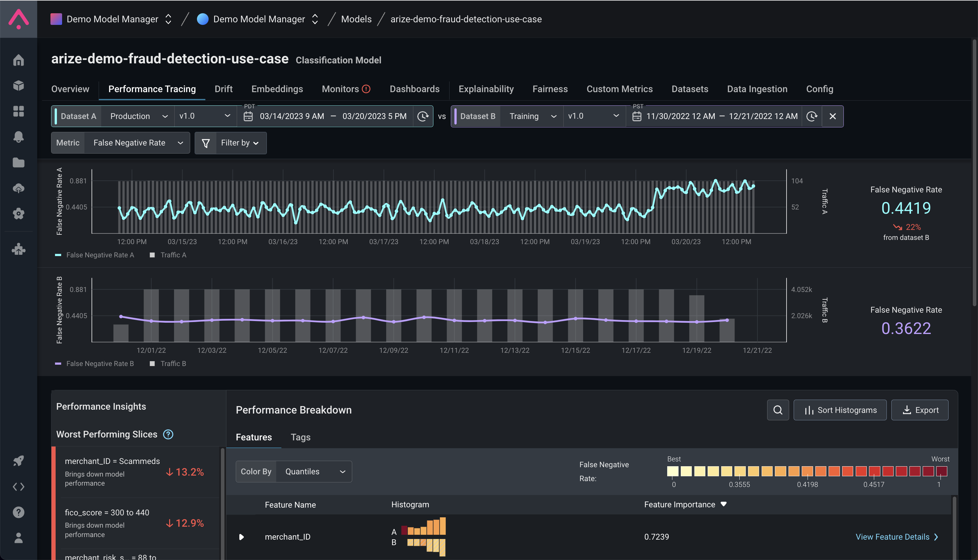Switch to the Drift tab

[x=223, y=89]
